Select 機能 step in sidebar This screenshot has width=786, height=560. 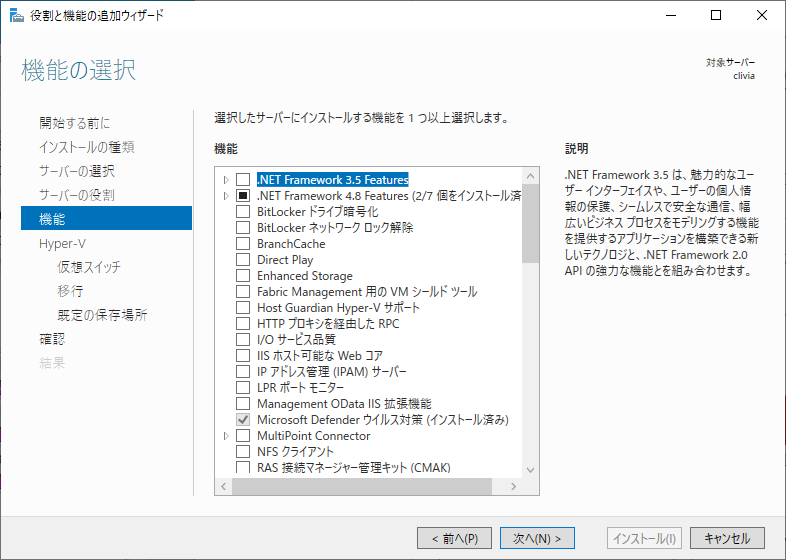click(x=106, y=218)
